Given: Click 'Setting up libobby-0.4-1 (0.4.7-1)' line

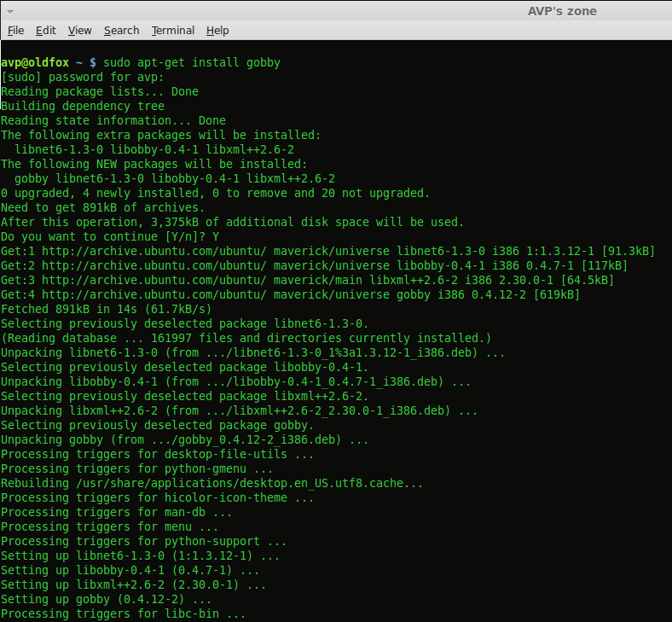Looking at the screenshot, I should tap(130, 571).
